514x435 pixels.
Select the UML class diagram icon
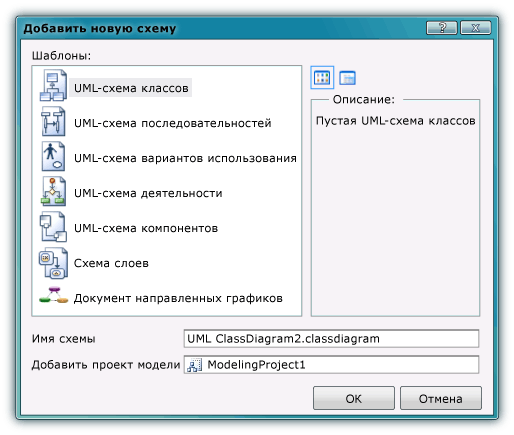click(53, 85)
